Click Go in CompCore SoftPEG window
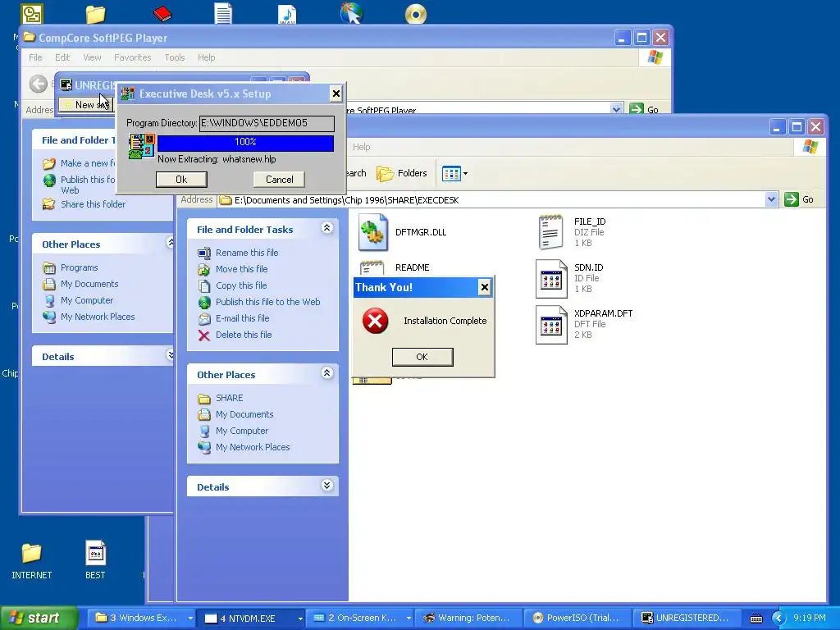This screenshot has height=630, width=840. pos(645,109)
